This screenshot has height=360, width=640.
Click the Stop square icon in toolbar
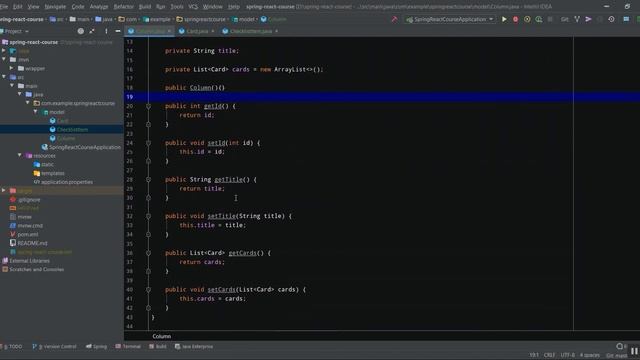coord(550,19)
